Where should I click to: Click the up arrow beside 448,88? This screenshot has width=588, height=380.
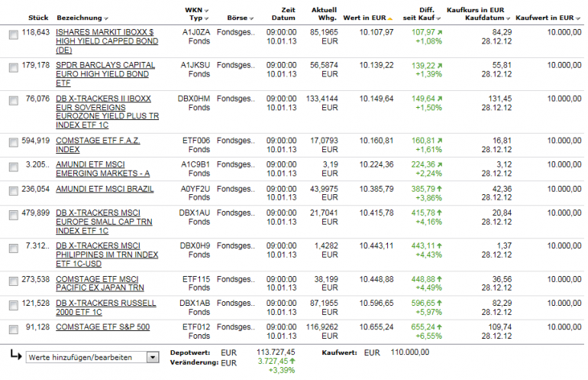tap(439, 279)
